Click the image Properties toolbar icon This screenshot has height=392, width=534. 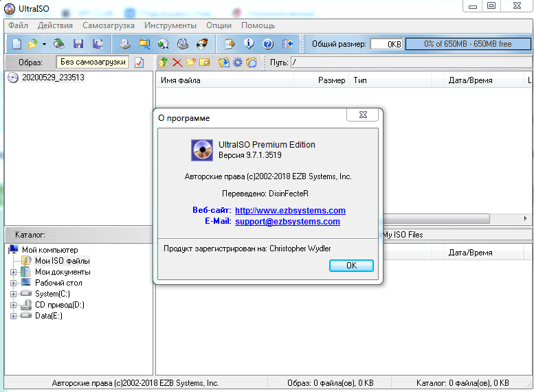coord(230,44)
